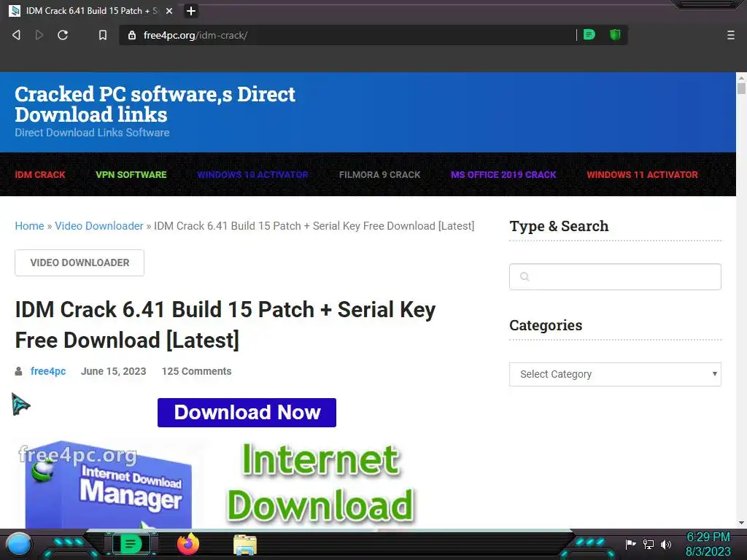Viewport: 747px width, 560px height.
Task: View the 125 Comments link
Action: point(196,371)
